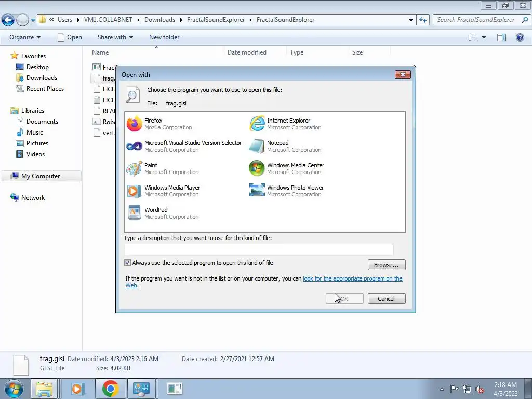The width and height of the screenshot is (532, 399).
Task: Select Firefox in the program list
Action: [159, 124]
